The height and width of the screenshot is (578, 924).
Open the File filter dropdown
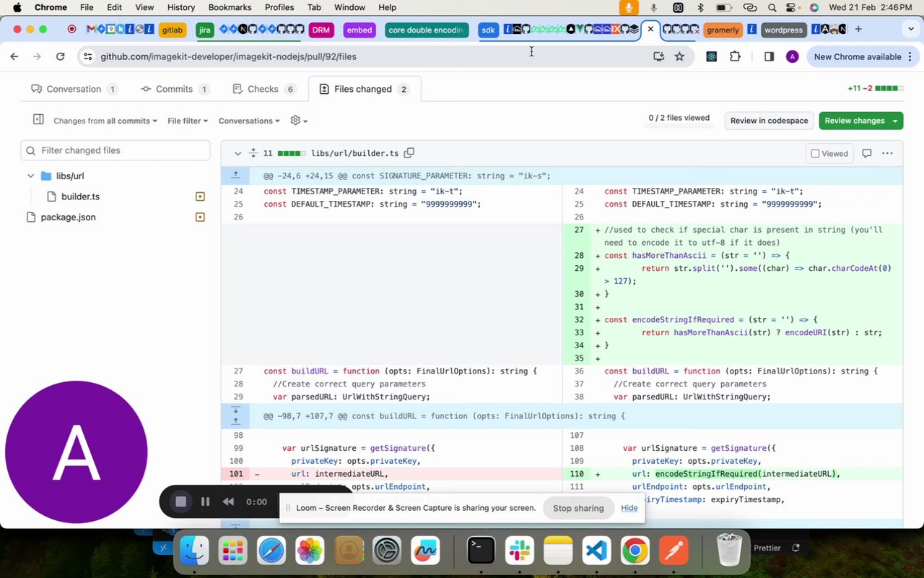tap(188, 121)
